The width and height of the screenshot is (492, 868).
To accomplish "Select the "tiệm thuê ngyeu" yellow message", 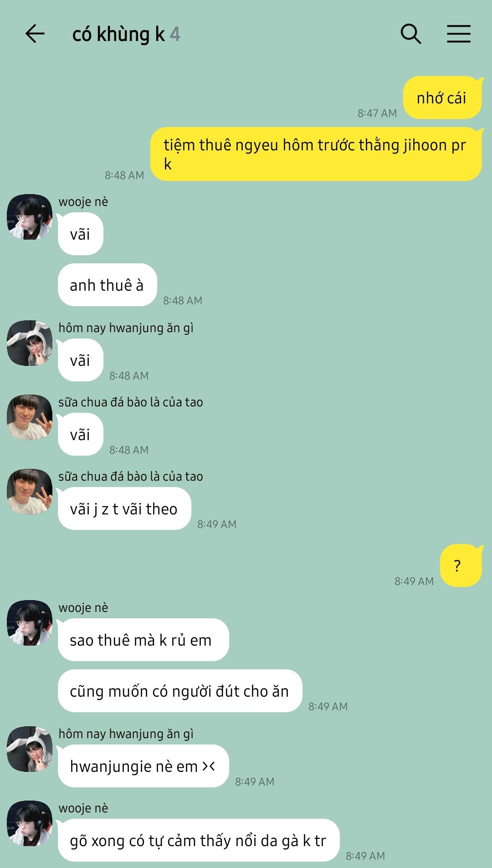I will 316,154.
